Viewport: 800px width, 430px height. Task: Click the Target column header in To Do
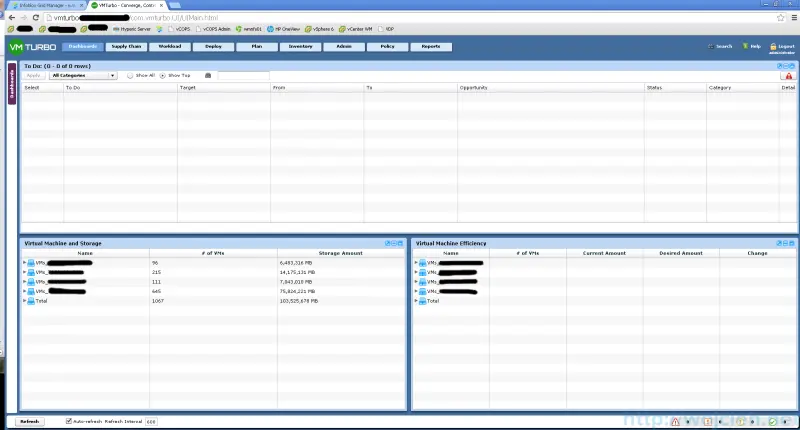(x=223, y=88)
